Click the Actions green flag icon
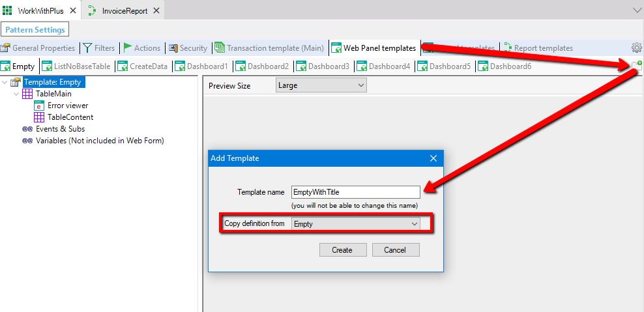 coord(128,48)
